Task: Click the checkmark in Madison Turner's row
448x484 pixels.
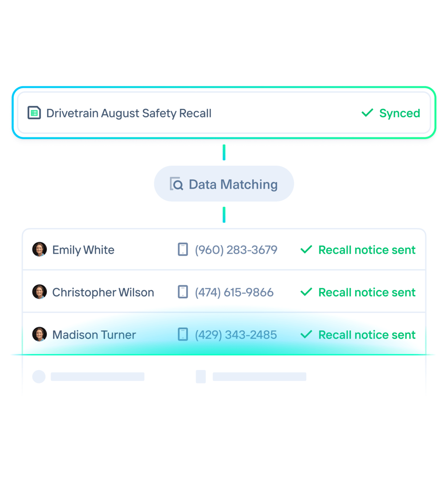Action: point(306,334)
